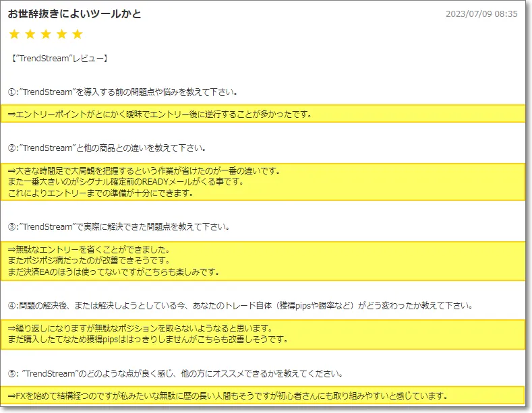The image size is (532, 413).
Task: Click question ③ about 実際に解決できた問題点
Action: pos(119,226)
